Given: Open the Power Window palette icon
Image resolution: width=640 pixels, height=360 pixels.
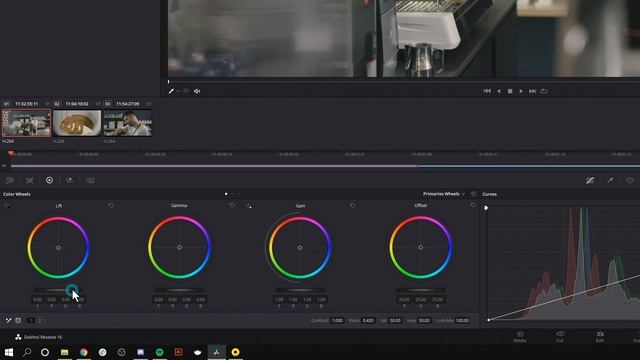Looking at the screenshot, I should point(630,180).
